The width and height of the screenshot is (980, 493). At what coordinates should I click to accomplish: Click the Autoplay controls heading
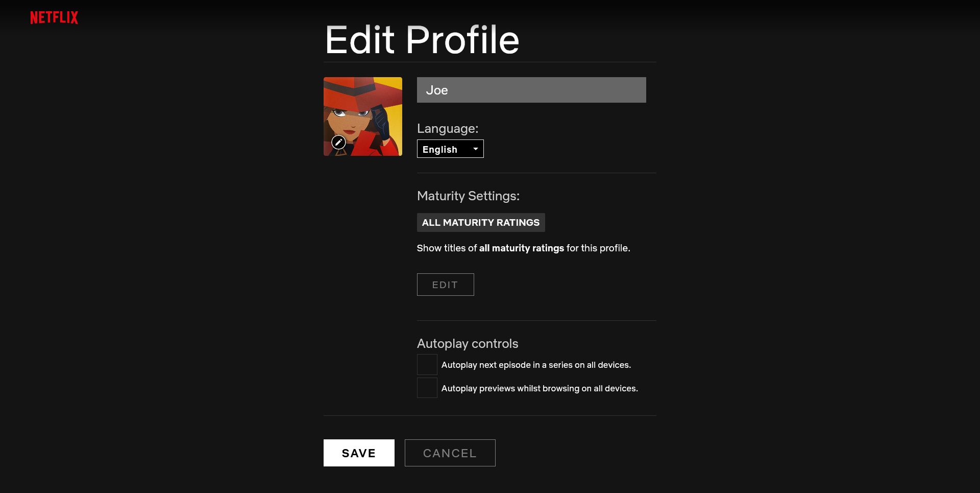click(467, 343)
